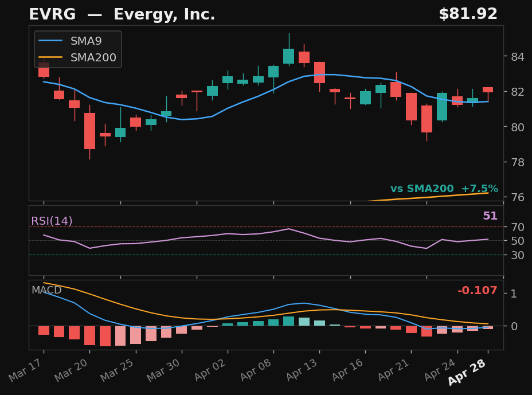
Task: Click the Evergy, Inc. company name
Action: coord(164,14)
